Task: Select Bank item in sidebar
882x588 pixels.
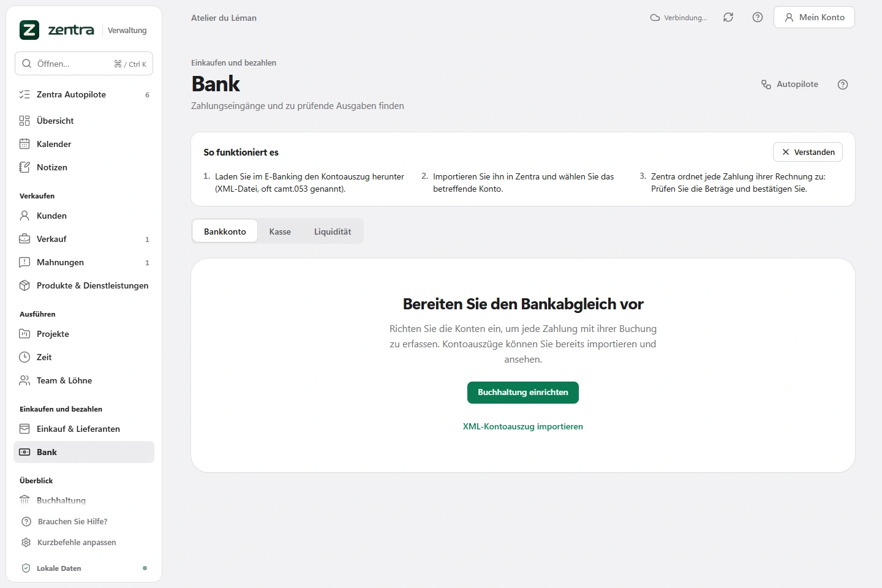Action: tap(84, 452)
